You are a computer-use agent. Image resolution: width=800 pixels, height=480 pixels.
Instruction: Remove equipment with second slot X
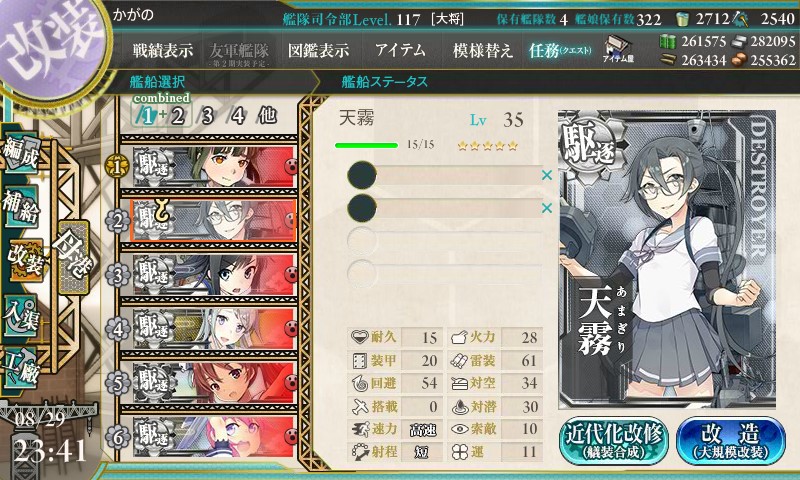547,208
